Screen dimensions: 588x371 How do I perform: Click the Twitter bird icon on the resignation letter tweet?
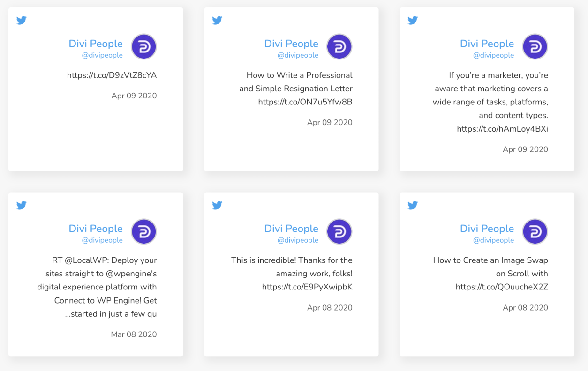217,21
